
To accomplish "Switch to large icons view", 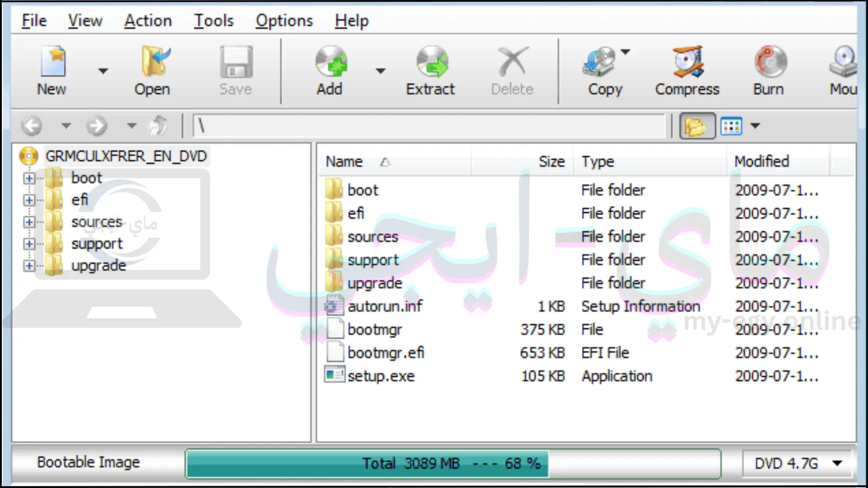I will 730,125.
